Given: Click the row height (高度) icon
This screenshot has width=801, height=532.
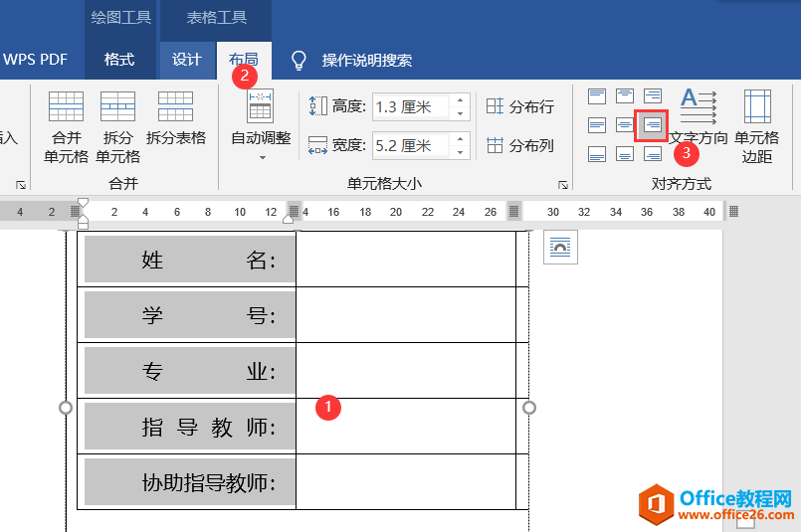Looking at the screenshot, I should [x=318, y=106].
